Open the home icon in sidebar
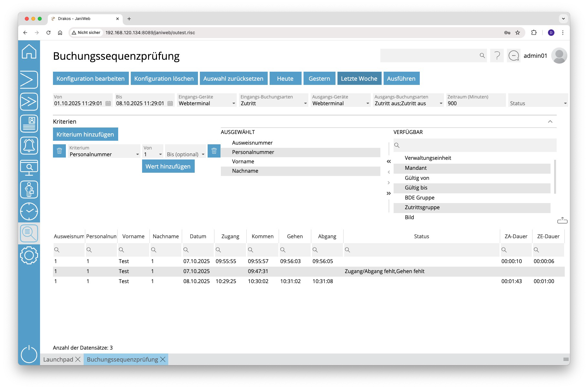Viewport: 588px width, 389px height. (x=29, y=52)
